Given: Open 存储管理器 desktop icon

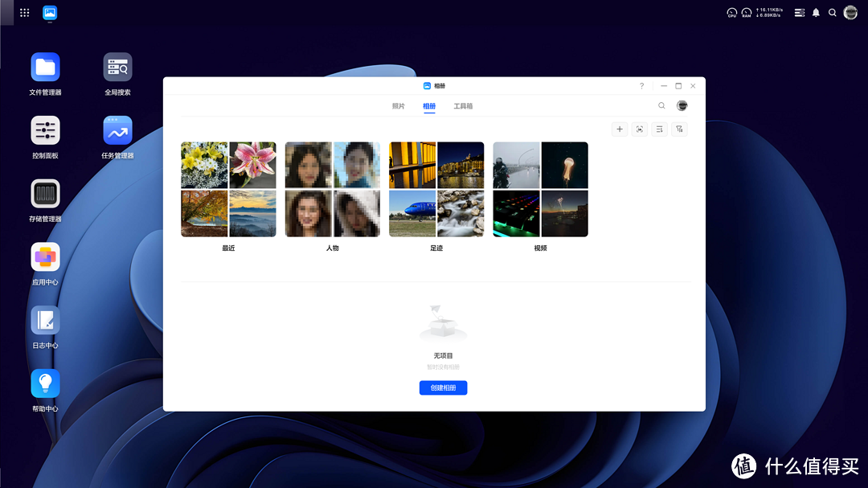Looking at the screenshot, I should [x=46, y=194].
